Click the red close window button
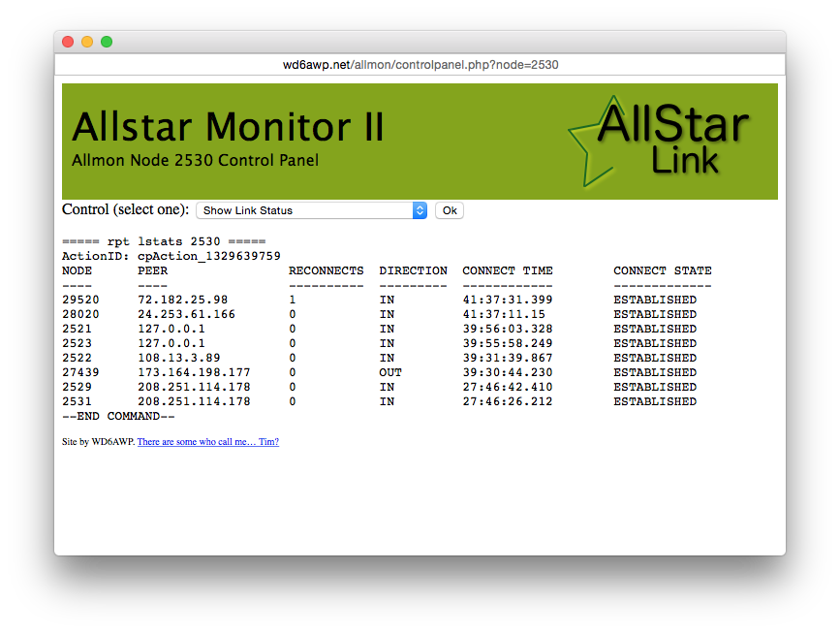The width and height of the screenshot is (840, 633). click(x=68, y=42)
